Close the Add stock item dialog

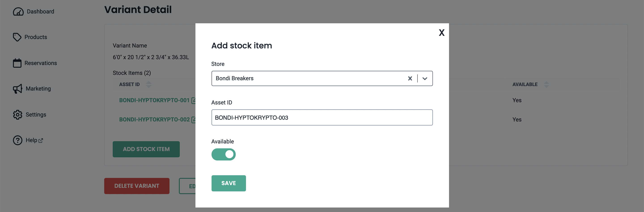[x=441, y=32]
